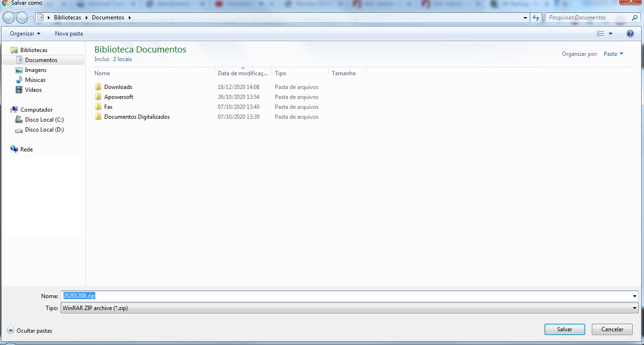Viewport: 644px width, 345px height.
Task: Select the Apowersoft folder icon
Action: (99, 97)
